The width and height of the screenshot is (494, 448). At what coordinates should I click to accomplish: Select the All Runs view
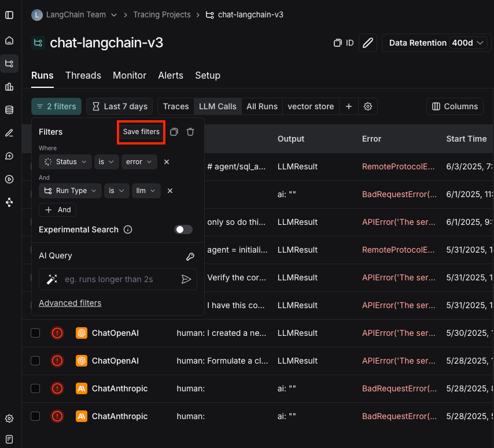point(262,106)
